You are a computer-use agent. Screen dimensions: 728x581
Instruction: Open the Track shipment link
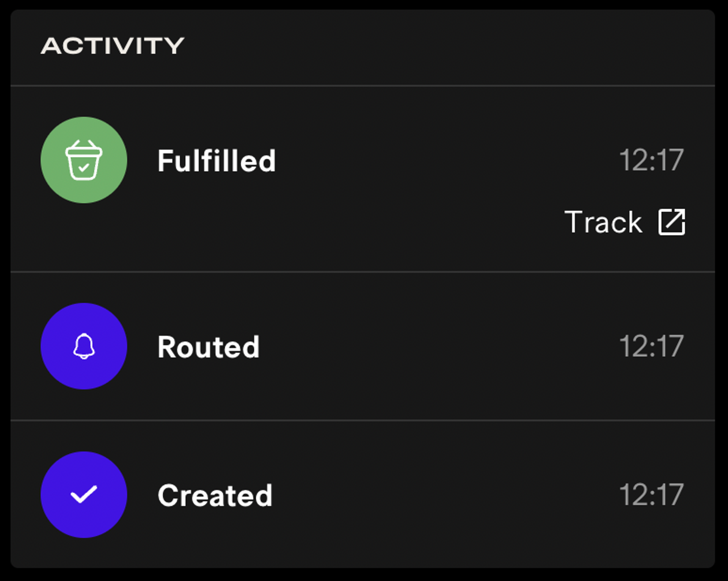point(604,222)
